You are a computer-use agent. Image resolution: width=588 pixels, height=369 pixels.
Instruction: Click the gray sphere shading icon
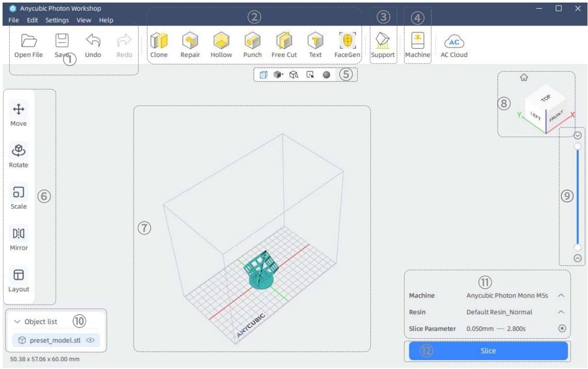(x=327, y=75)
